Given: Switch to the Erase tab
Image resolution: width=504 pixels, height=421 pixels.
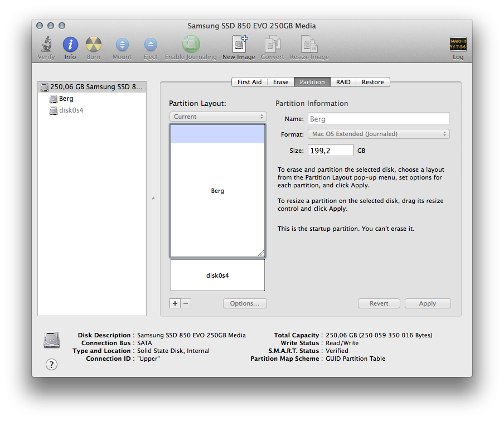Looking at the screenshot, I should coord(280,82).
